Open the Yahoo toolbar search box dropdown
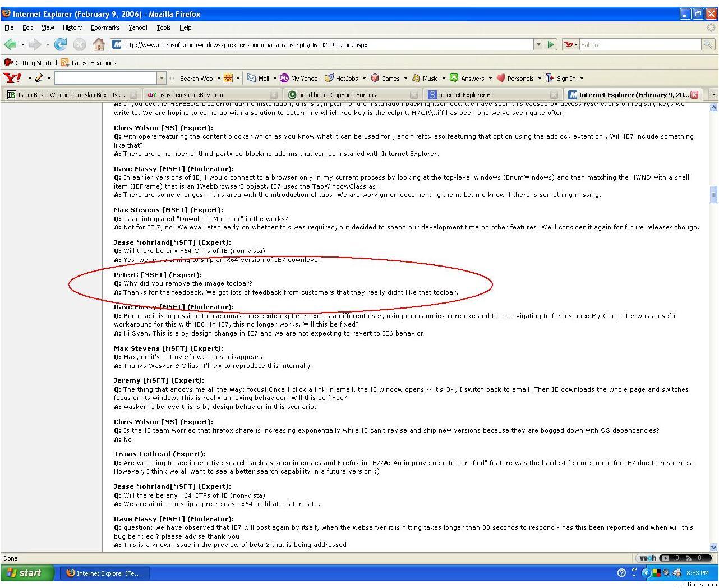Viewport: 719px width, 588px height. coord(162,79)
